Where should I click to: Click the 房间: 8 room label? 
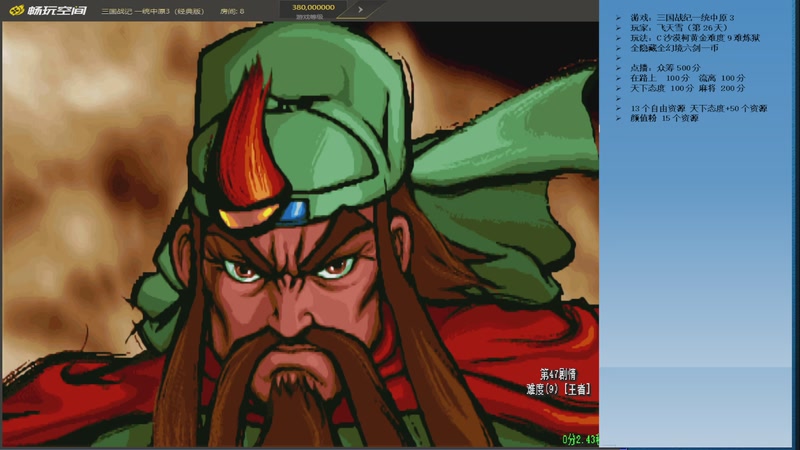coord(232,11)
